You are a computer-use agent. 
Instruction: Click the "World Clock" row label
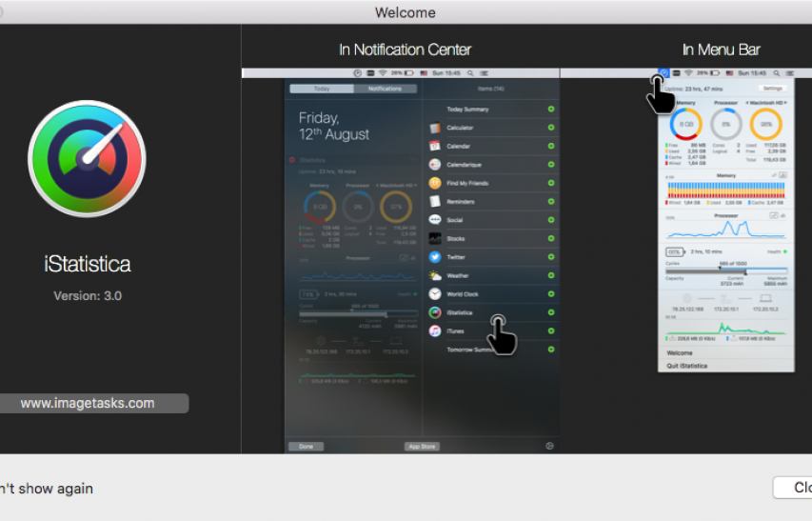point(463,294)
